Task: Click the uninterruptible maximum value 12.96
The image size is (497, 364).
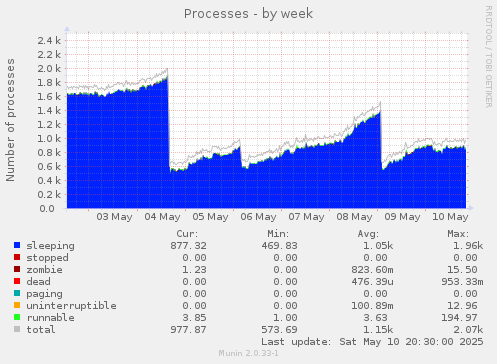Action: 462,306
